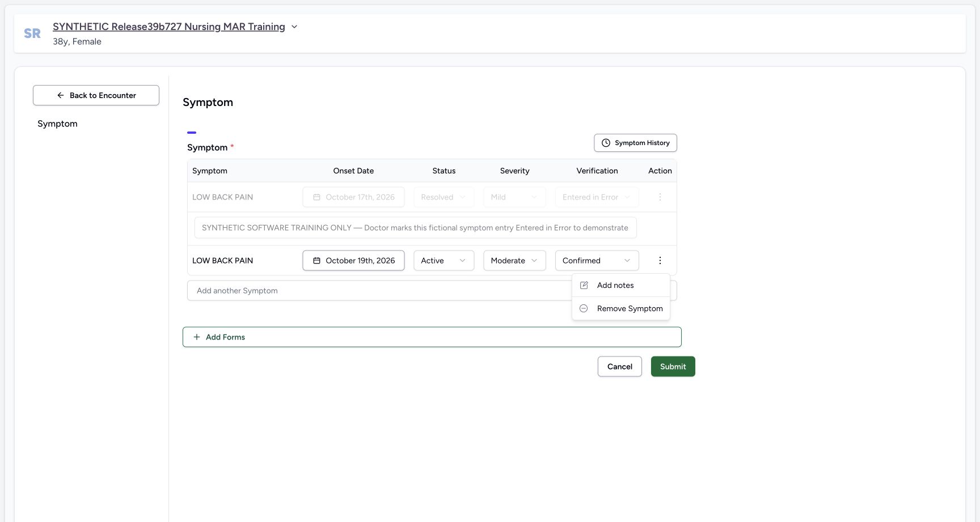Click the Severity column header
This screenshot has width=980, height=522.
(514, 171)
